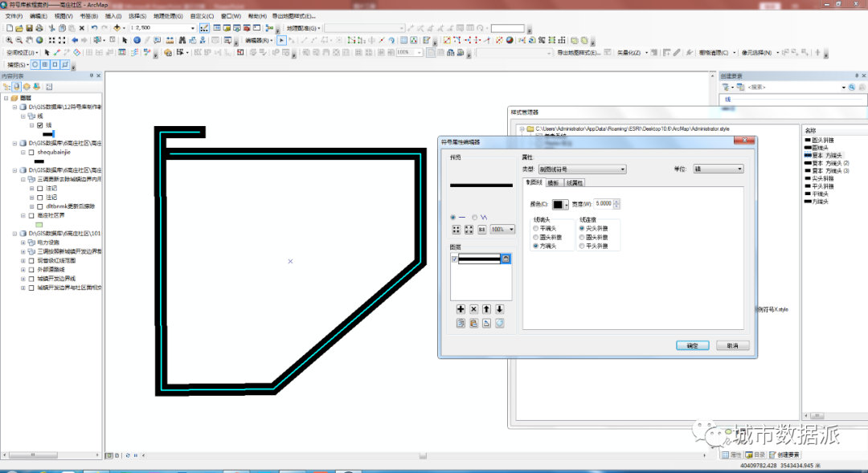Toggle shequbainjie layer checkbox
Screen dimensions: 868x473
point(31,152)
